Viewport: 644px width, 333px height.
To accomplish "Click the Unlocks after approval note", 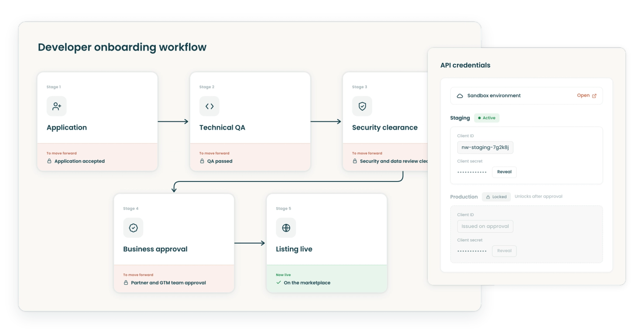I will (538, 196).
